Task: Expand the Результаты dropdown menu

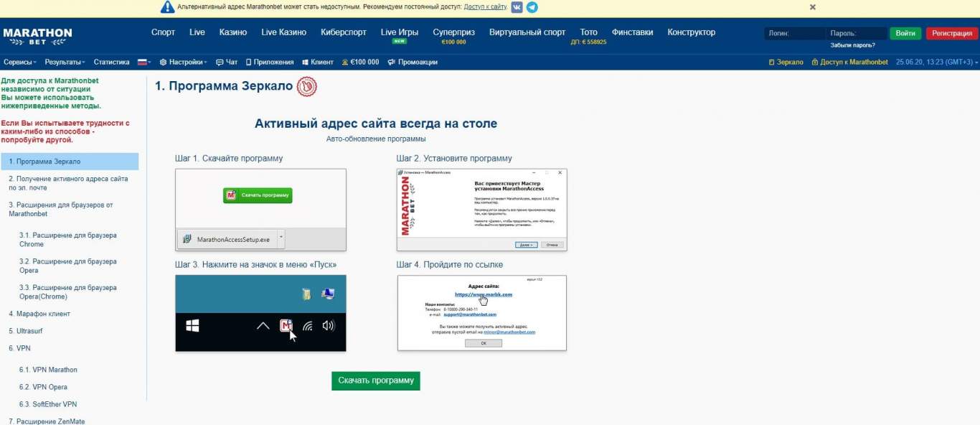Action: point(65,62)
